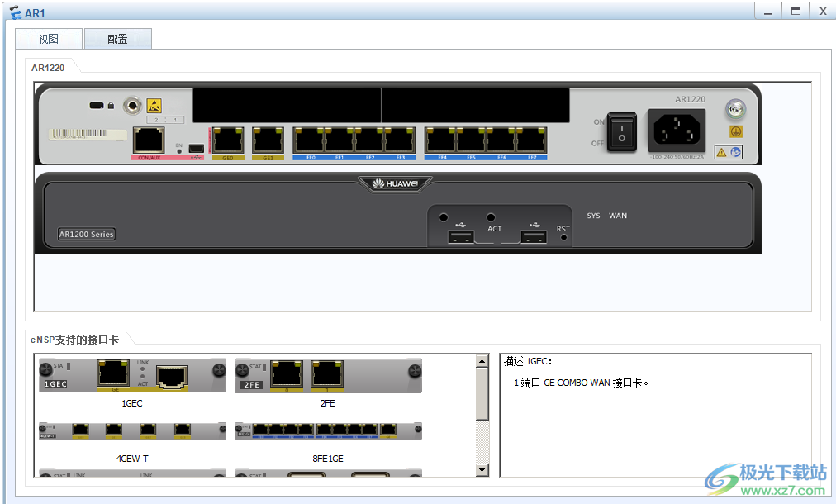This screenshot has width=836, height=504.
Task: Click the AC power socket
Action: (x=677, y=131)
